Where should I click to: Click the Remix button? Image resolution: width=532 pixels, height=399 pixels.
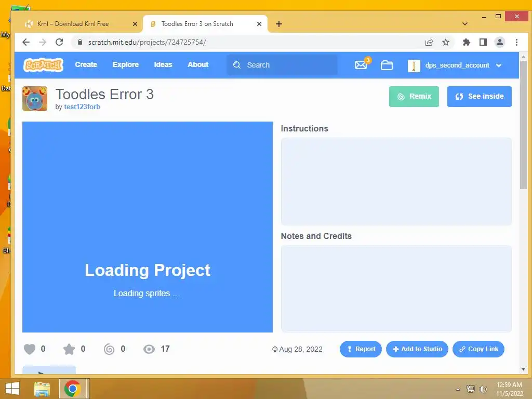pos(414,96)
